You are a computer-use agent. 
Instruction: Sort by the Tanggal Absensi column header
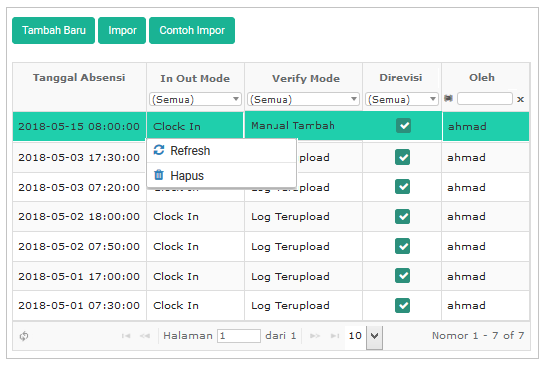pos(79,77)
